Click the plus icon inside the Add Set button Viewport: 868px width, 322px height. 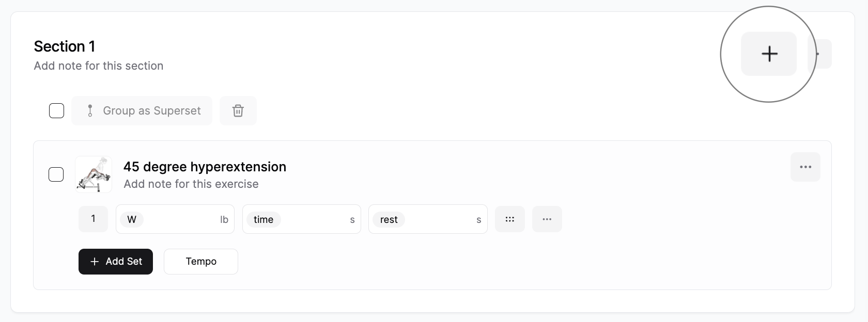[94, 262]
